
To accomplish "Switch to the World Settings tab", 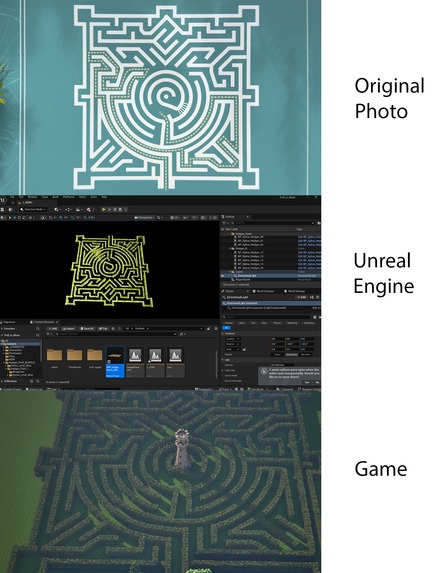I will point(296,291).
